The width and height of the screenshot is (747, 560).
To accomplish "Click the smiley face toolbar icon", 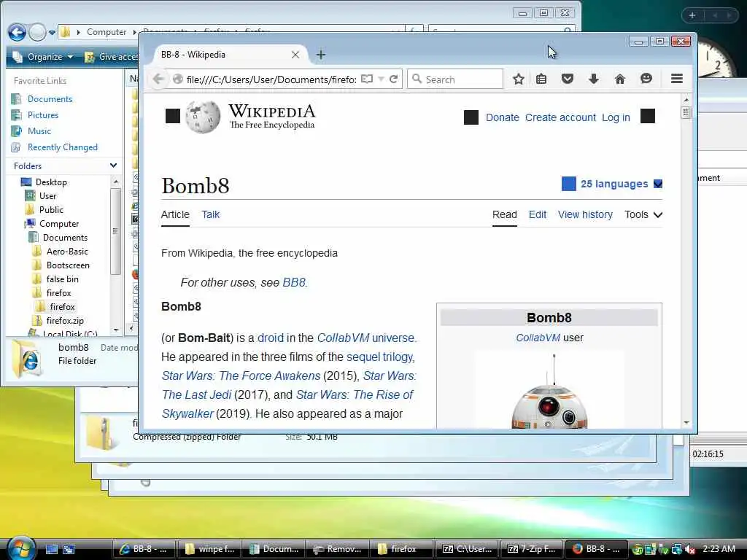I will [x=646, y=79].
